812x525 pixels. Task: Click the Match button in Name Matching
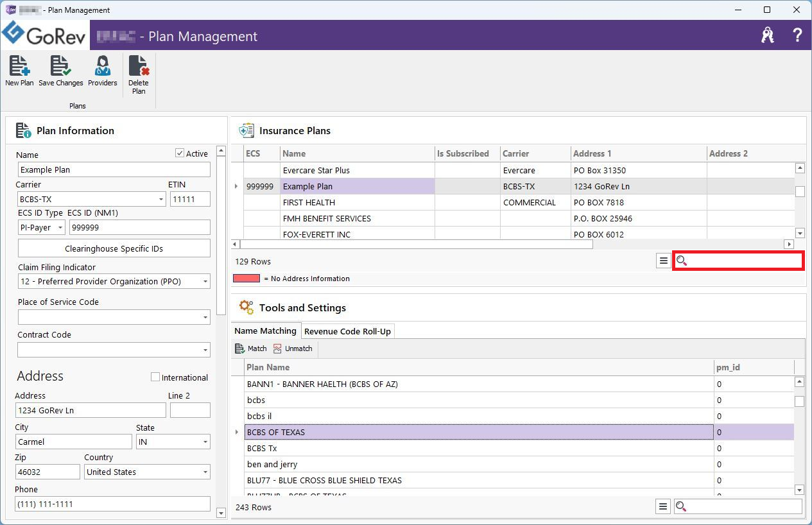251,349
